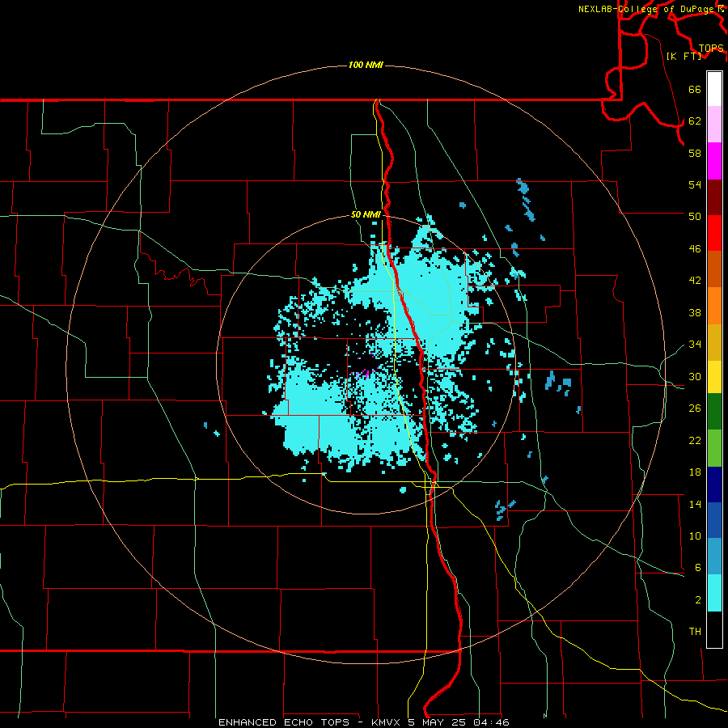Click the TOPS legend title
728x728 pixels.
point(711,49)
